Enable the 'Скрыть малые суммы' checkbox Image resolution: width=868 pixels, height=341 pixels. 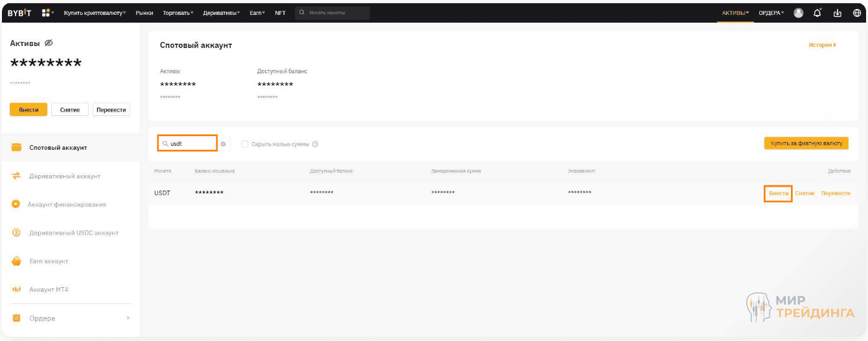pos(245,144)
